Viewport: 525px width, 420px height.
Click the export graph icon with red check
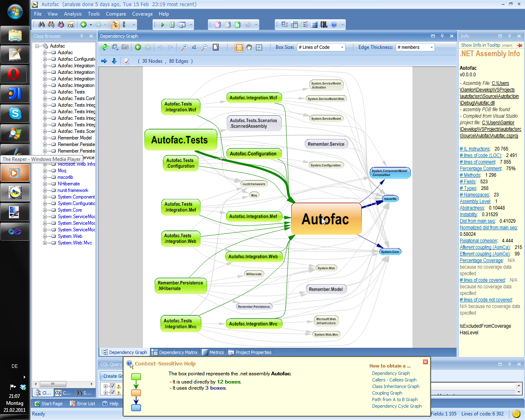click(x=127, y=61)
